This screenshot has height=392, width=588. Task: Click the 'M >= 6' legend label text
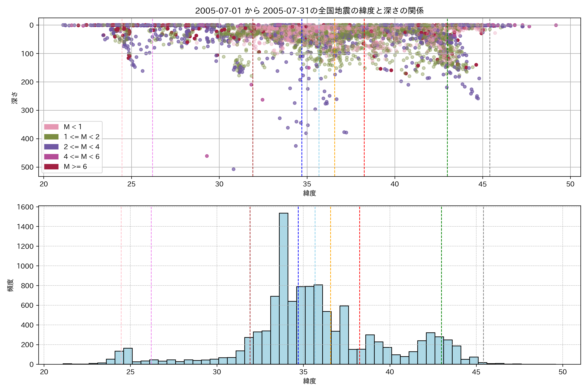pyautogui.click(x=75, y=167)
